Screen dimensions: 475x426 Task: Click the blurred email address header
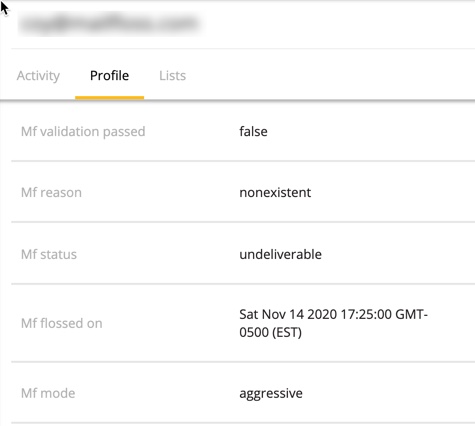tap(109, 23)
